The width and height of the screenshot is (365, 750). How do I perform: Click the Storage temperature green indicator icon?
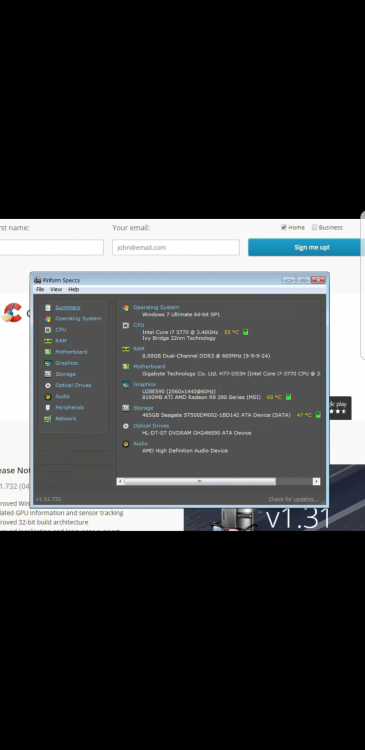click(318, 415)
